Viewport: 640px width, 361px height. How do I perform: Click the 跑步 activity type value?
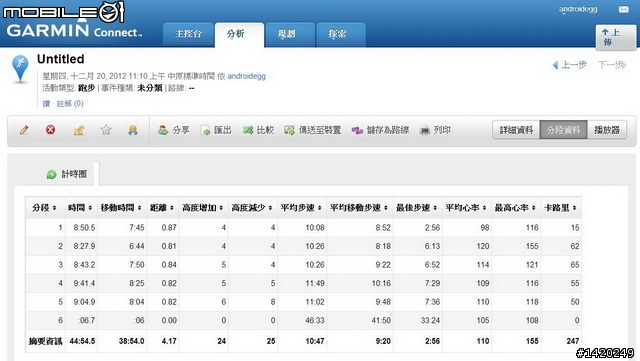click(x=87, y=88)
